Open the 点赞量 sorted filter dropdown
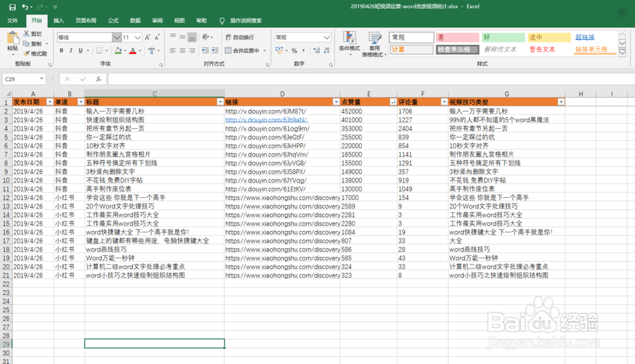The width and height of the screenshot is (635, 364). tap(393, 102)
